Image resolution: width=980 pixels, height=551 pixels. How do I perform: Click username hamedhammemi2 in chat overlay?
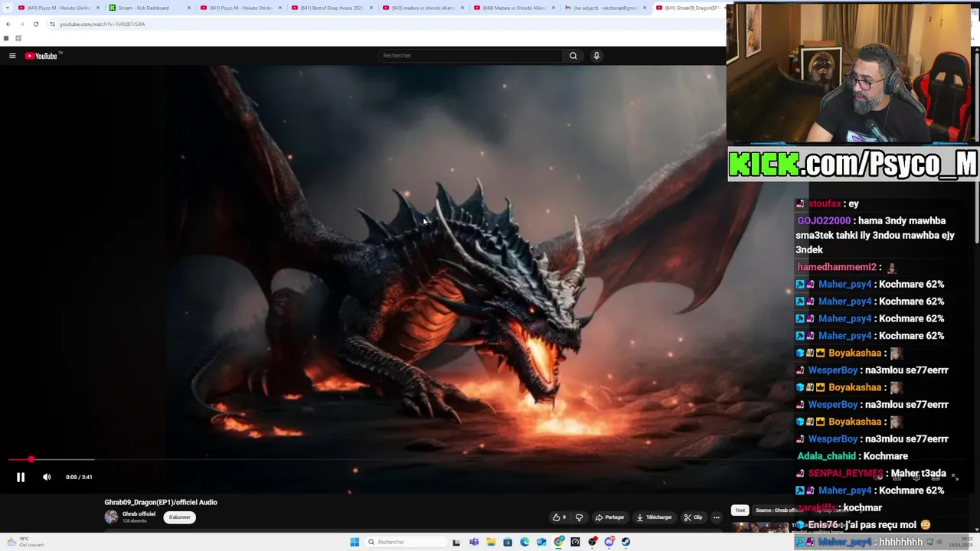[x=837, y=267]
